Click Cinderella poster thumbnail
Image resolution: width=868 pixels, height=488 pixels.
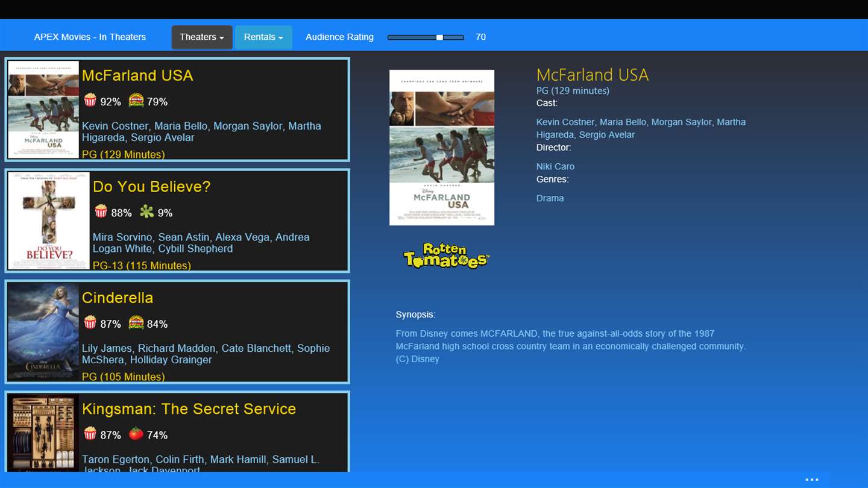43,331
